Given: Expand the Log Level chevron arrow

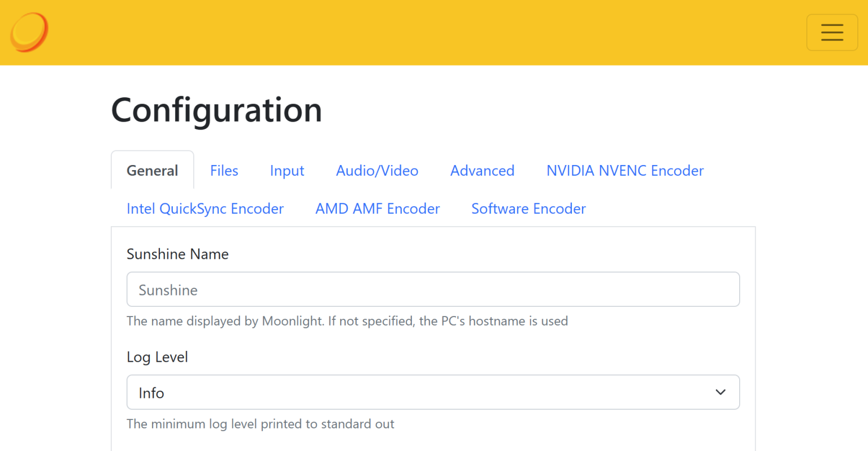Looking at the screenshot, I should tap(721, 392).
